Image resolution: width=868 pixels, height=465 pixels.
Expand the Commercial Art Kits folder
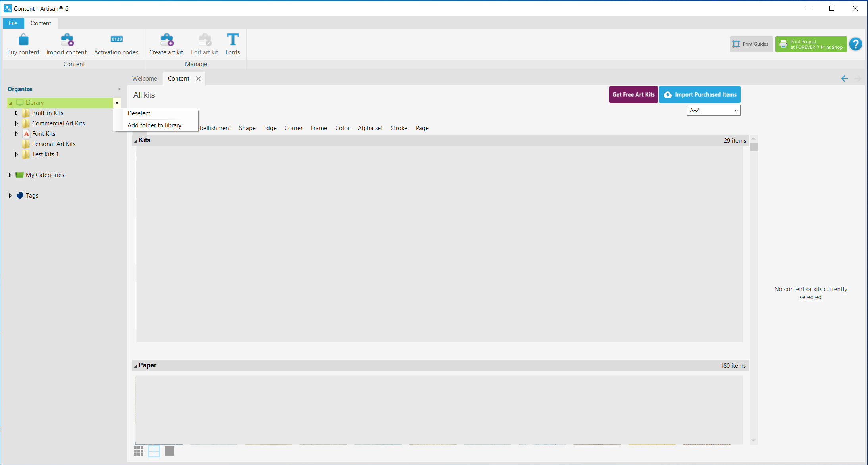tap(17, 123)
